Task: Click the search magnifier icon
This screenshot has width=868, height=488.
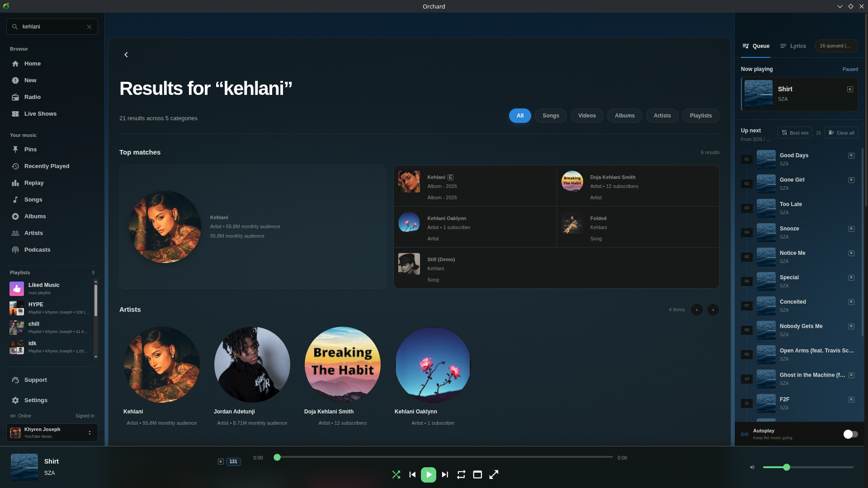Action: (15, 27)
